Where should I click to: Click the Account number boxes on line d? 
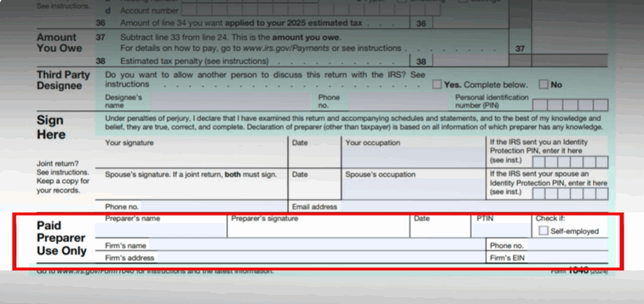pyautogui.click(x=311, y=10)
